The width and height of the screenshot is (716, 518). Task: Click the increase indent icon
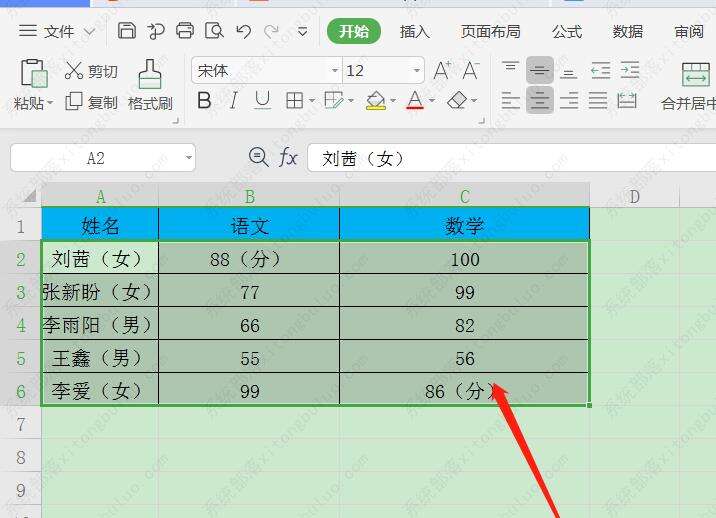(x=630, y=70)
